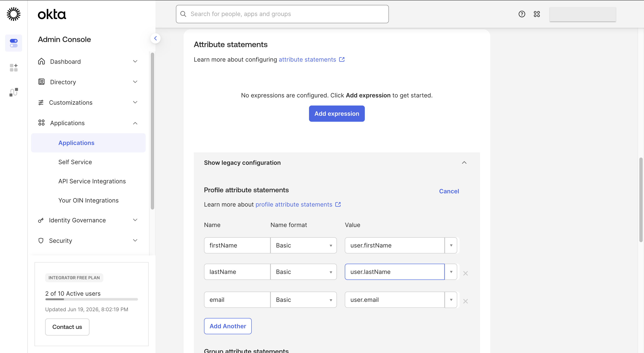Focus the email name input
Viewport: 644px width, 353px height.
click(x=237, y=300)
